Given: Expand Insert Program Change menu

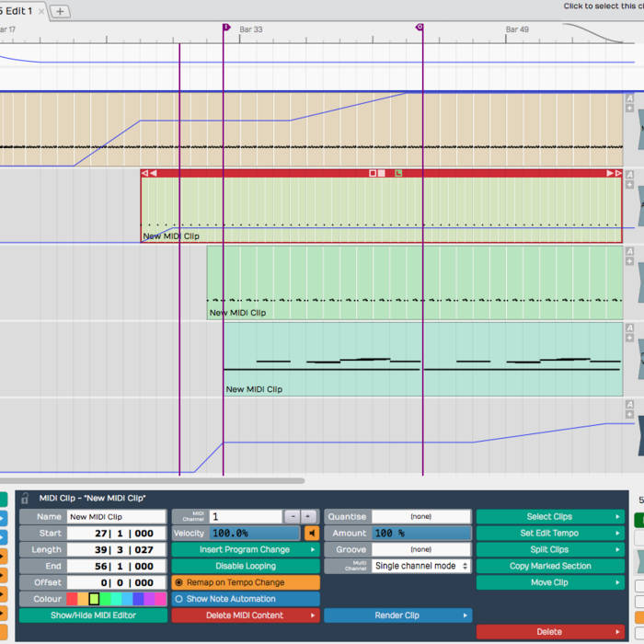Looking at the screenshot, I should click(245, 550).
